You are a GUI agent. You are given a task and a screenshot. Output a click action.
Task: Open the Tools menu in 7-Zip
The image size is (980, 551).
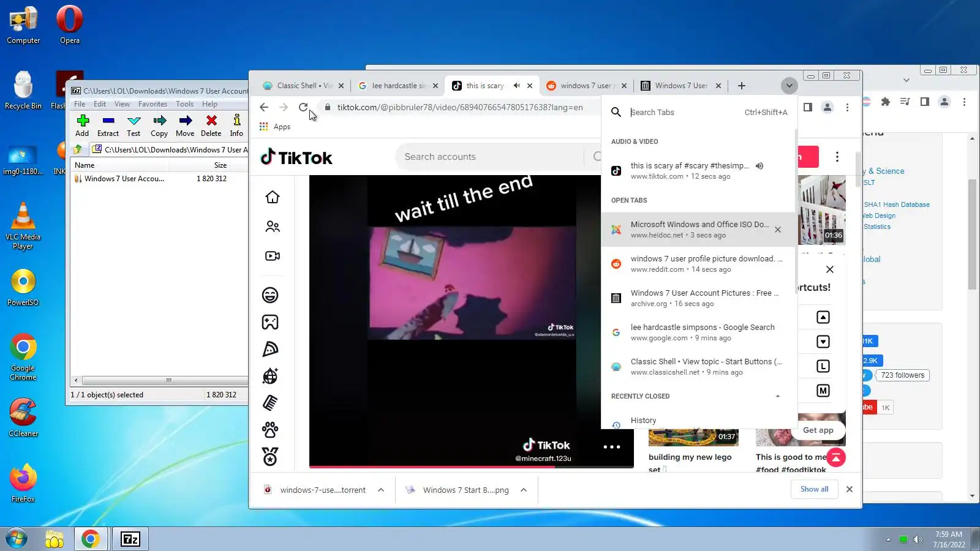tap(184, 104)
